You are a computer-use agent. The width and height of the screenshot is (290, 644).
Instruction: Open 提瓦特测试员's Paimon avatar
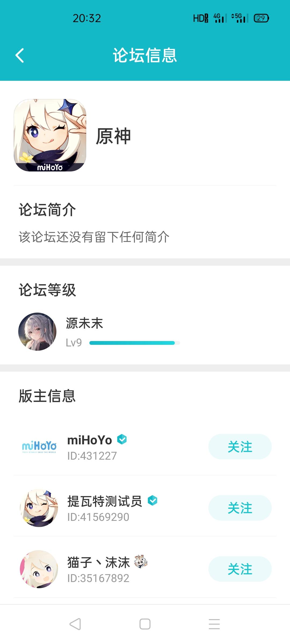(39, 508)
